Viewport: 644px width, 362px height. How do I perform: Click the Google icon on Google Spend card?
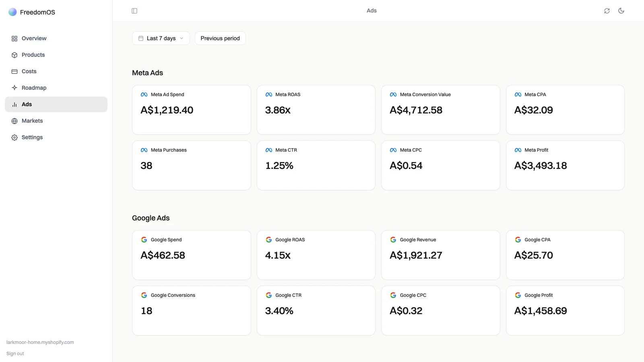pyautogui.click(x=144, y=240)
